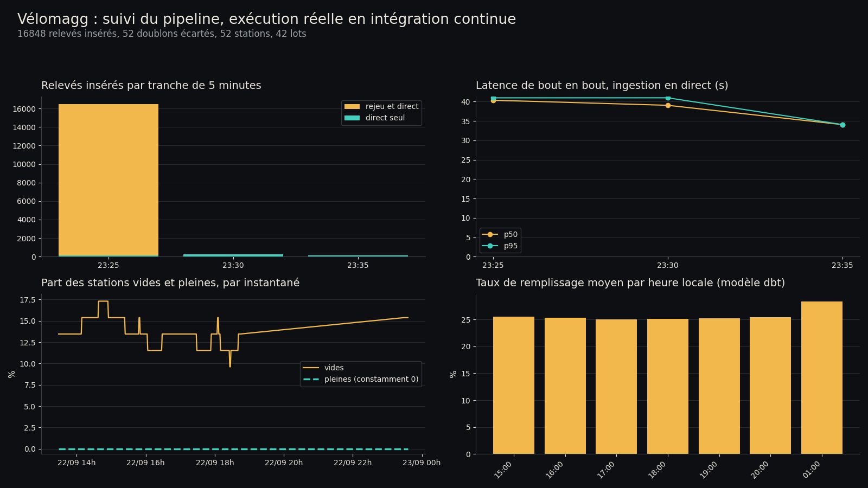Click the dashboard title starting with Vélomagg

coord(266,20)
